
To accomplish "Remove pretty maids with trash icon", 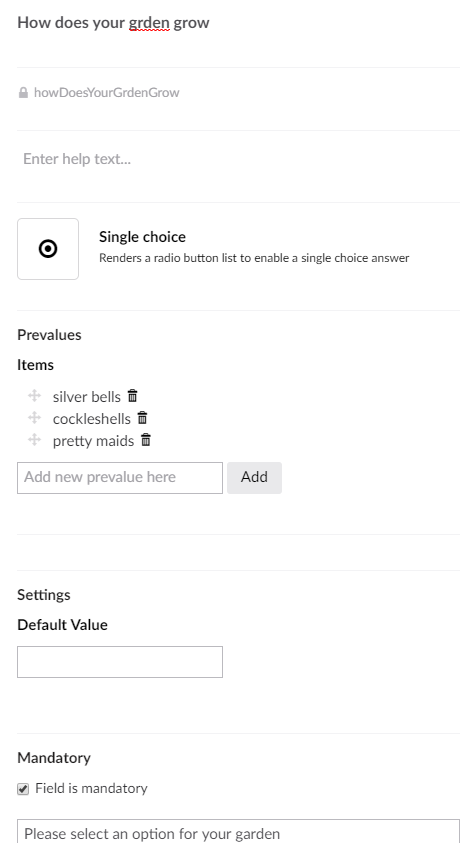I will tap(146, 440).
